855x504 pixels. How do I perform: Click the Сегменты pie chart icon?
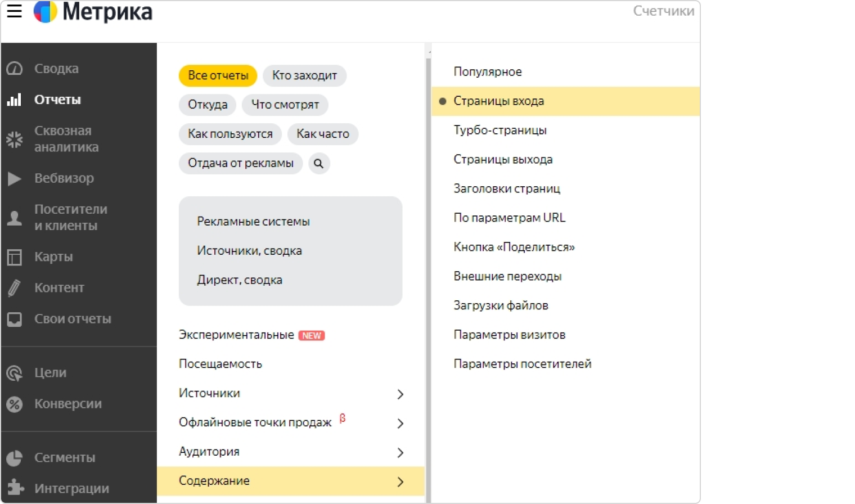click(x=15, y=458)
